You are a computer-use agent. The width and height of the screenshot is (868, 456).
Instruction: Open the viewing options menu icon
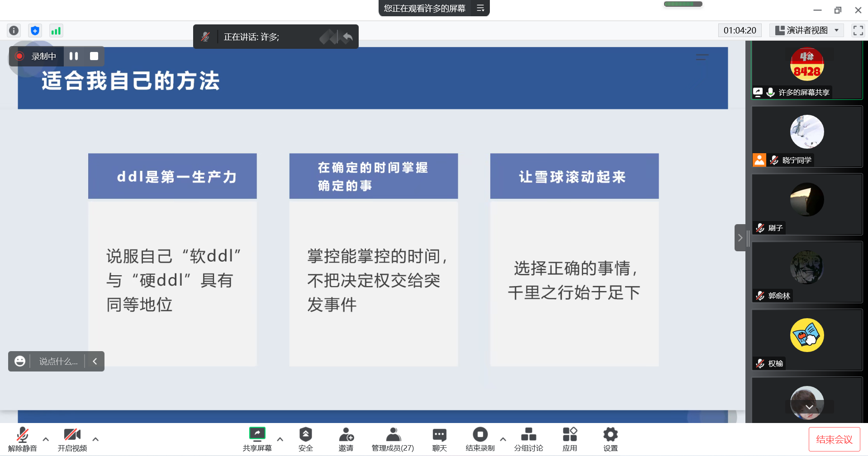(x=480, y=8)
